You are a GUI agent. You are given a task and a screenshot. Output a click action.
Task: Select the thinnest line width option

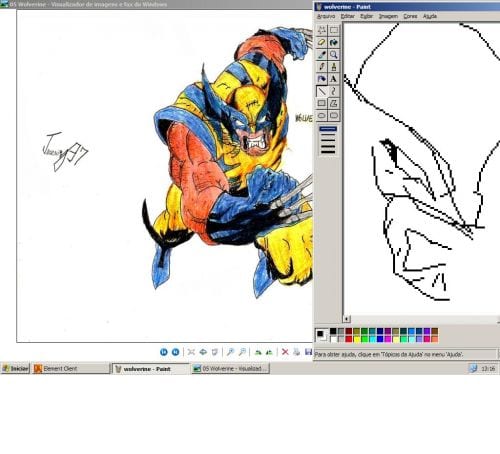point(328,128)
